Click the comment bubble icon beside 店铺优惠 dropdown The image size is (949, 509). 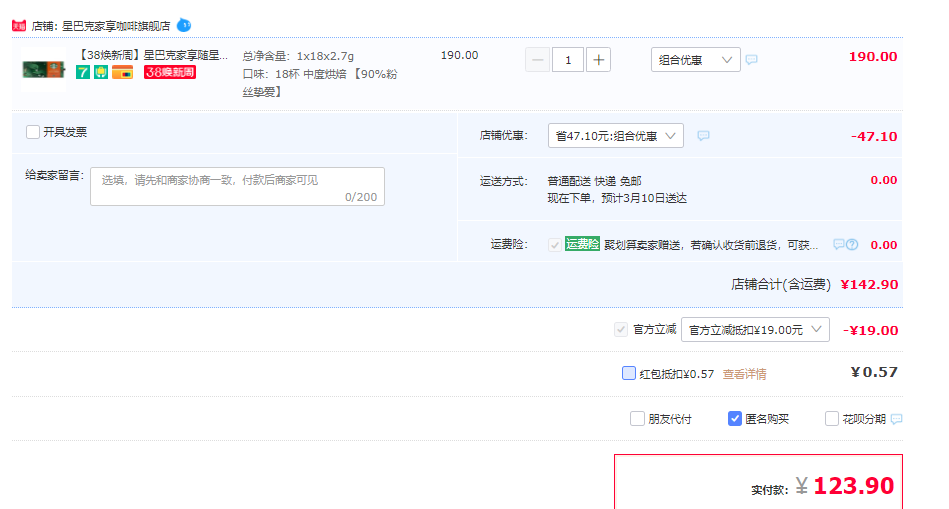click(x=703, y=136)
